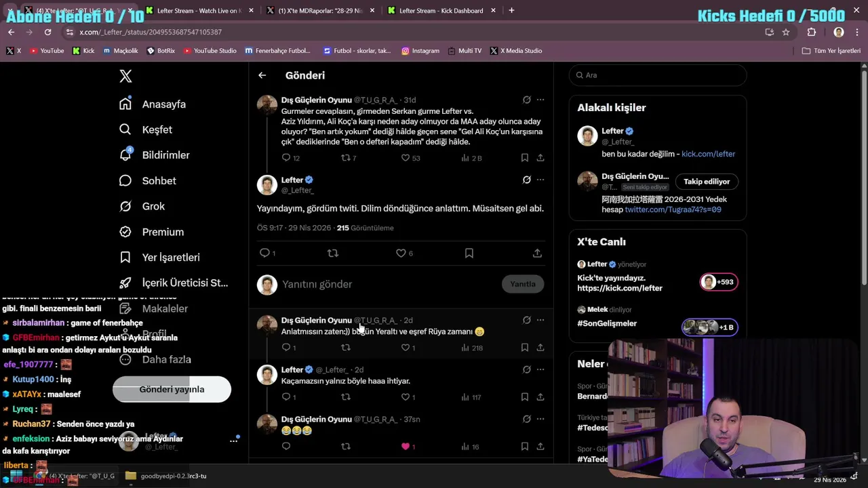
Task: Open more options on the Gurmeler cevaplasın post
Action: tap(540, 100)
